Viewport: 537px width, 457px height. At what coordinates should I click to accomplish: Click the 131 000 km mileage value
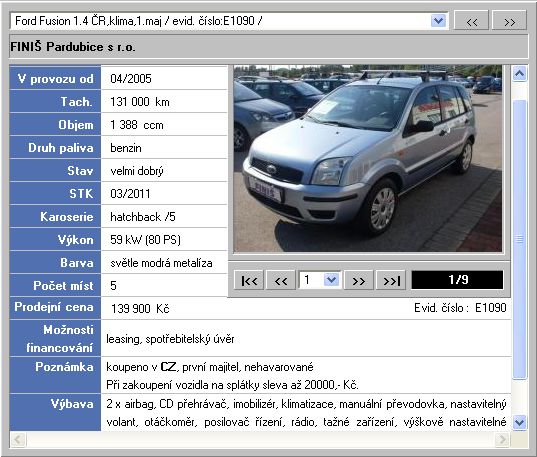[140, 102]
